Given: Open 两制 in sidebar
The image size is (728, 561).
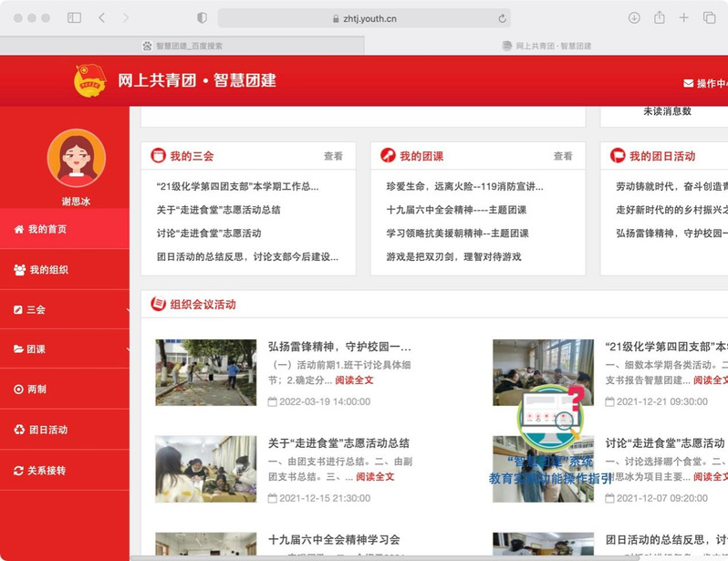Looking at the screenshot, I should [x=65, y=390].
